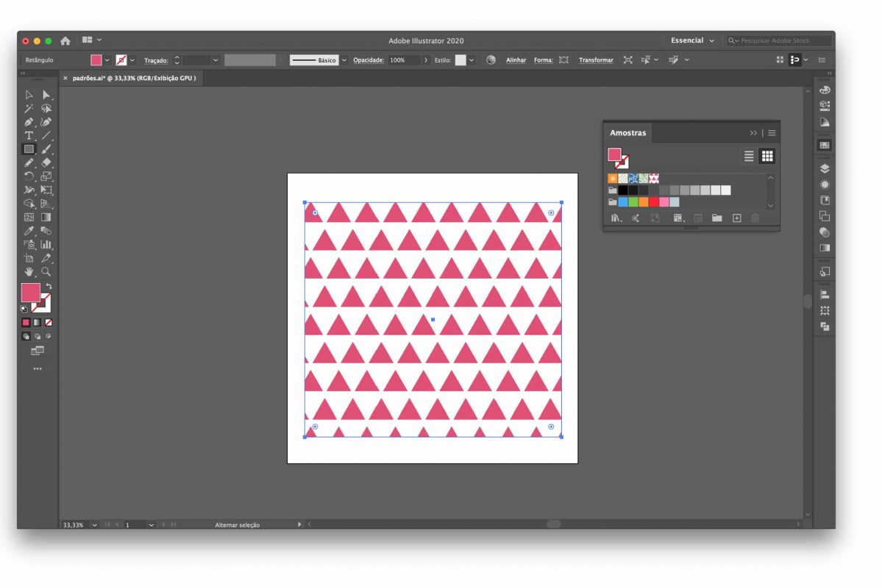Open the Layers panel icon in right dock
The image size is (882, 588).
pyautogui.click(x=825, y=168)
